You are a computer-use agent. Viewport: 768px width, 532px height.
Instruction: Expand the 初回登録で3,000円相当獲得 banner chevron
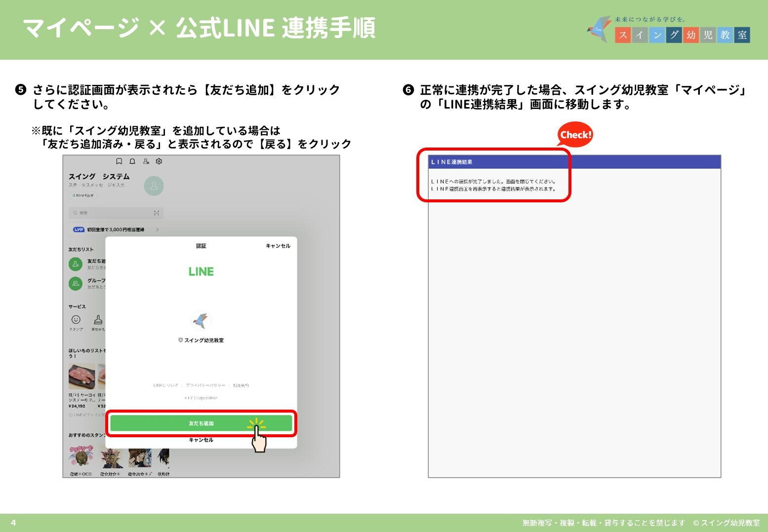click(x=157, y=229)
